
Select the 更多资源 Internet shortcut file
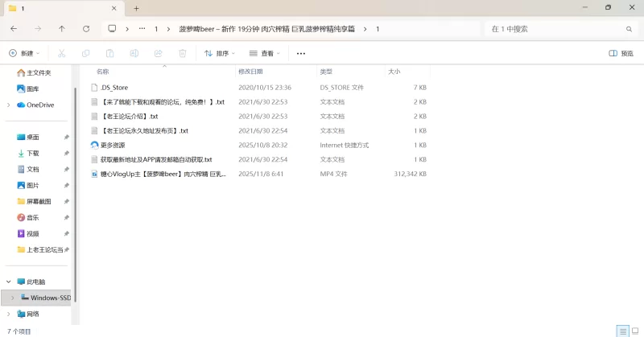(x=113, y=145)
